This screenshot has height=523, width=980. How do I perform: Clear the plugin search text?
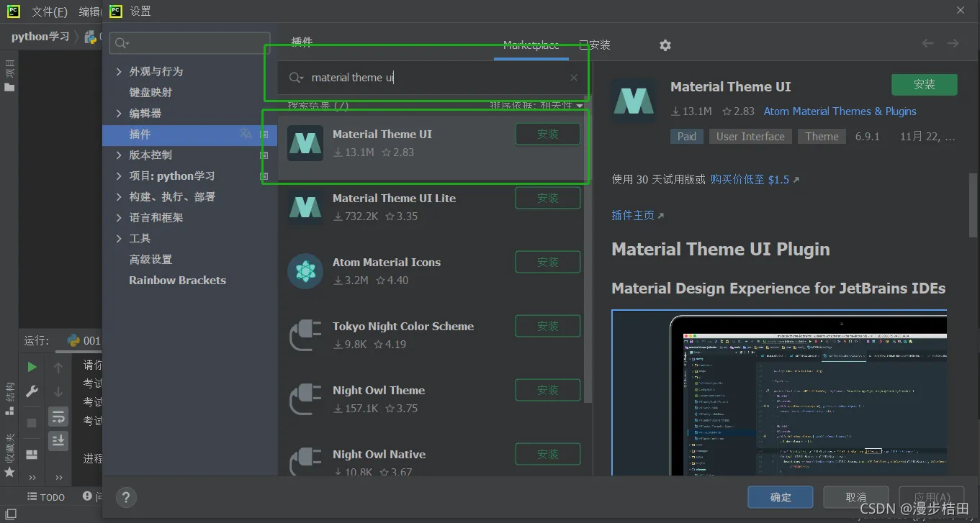pyautogui.click(x=573, y=78)
